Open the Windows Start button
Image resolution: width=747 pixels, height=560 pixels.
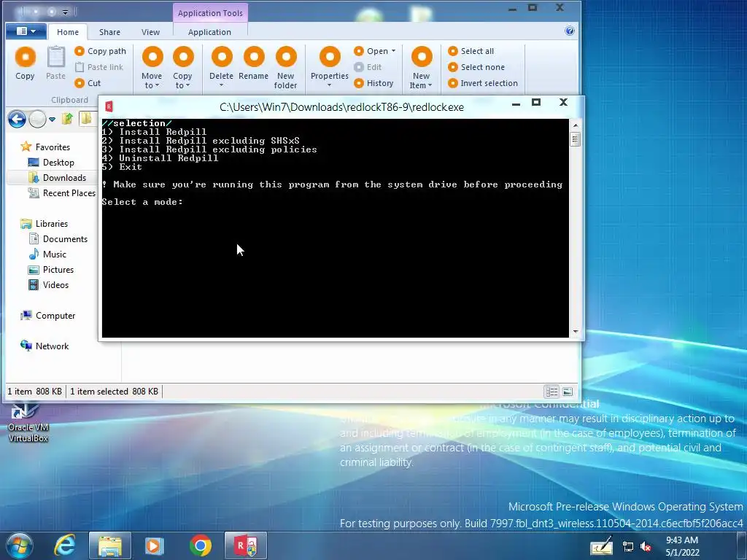20,545
